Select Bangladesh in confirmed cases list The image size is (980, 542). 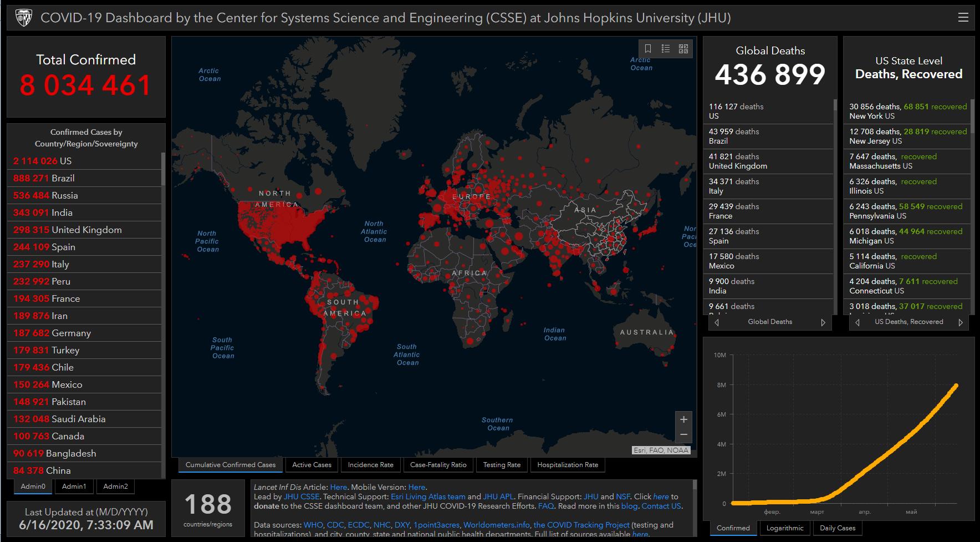84,453
